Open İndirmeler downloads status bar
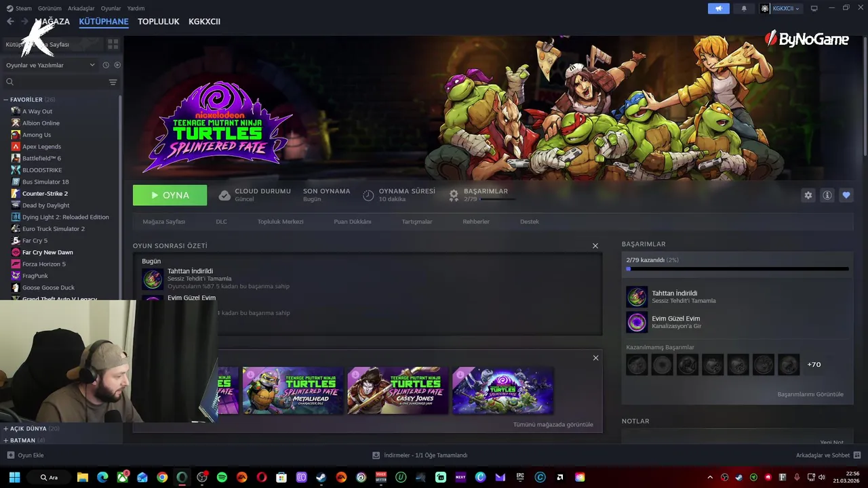The width and height of the screenshot is (868, 488). [420, 455]
